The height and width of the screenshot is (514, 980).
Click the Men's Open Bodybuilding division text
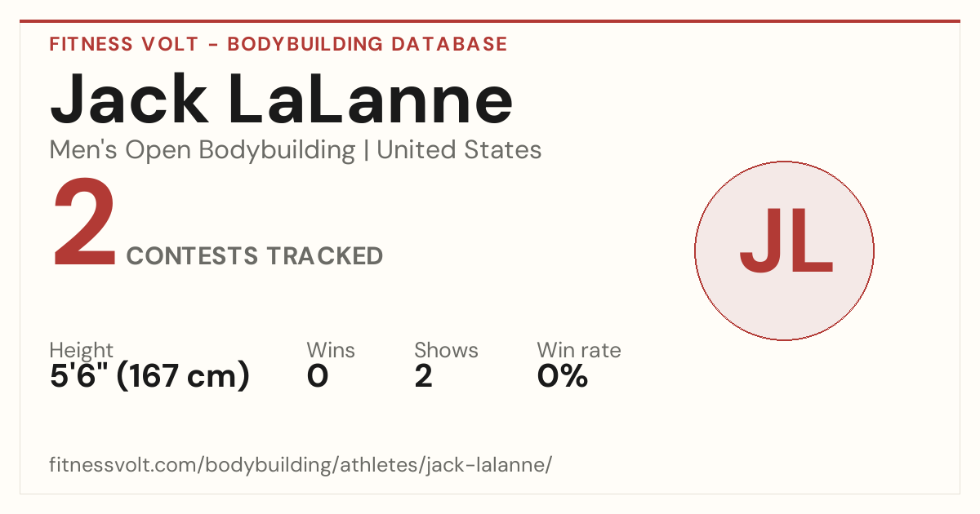(203, 150)
